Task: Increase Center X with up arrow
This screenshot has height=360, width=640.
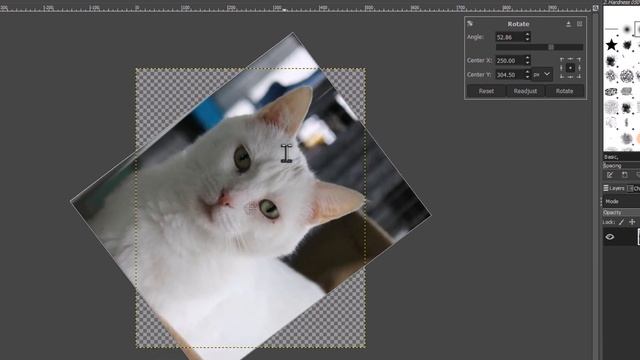Action: tap(527, 58)
